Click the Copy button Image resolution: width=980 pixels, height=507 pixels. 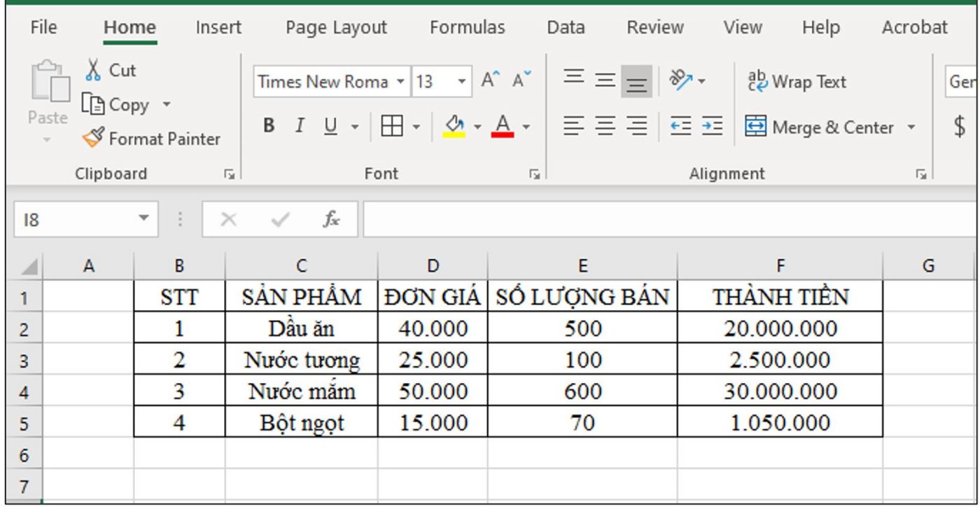click(116, 105)
